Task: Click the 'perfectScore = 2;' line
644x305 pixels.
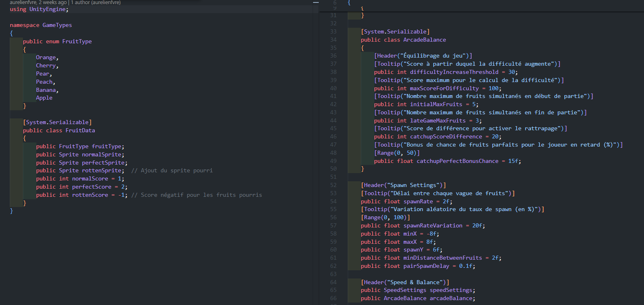Action: [x=82, y=187]
